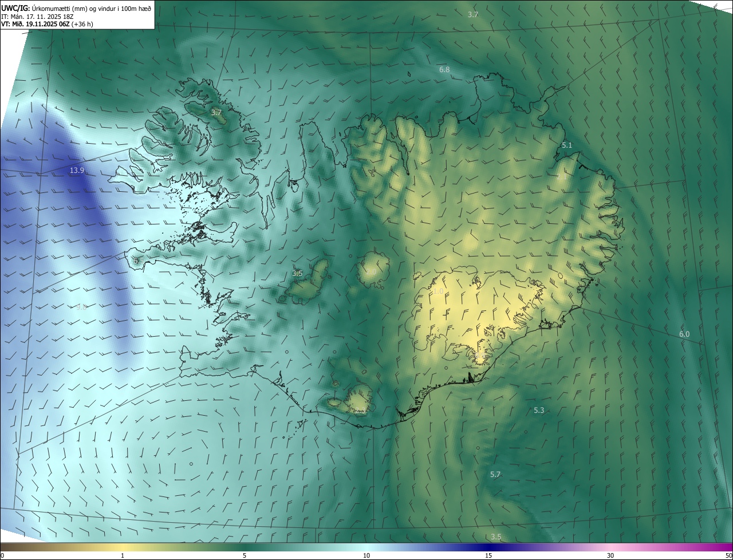Click the 3.7 value over the Westfjords glacier
The height and width of the screenshot is (560, 733).
click(x=216, y=113)
